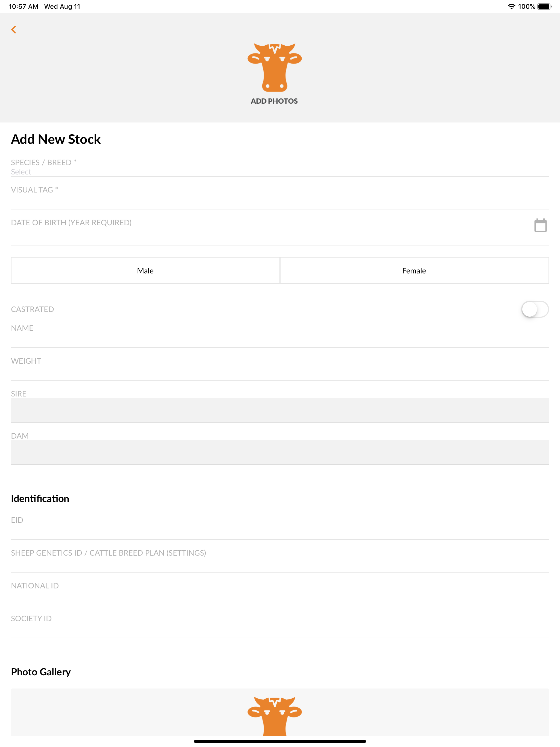The width and height of the screenshot is (560, 747).
Task: Tap the Identification section heading
Action: coord(40,498)
